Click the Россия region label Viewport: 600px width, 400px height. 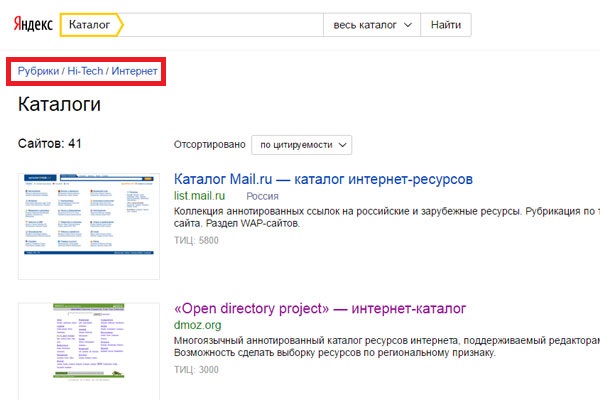click(x=262, y=196)
